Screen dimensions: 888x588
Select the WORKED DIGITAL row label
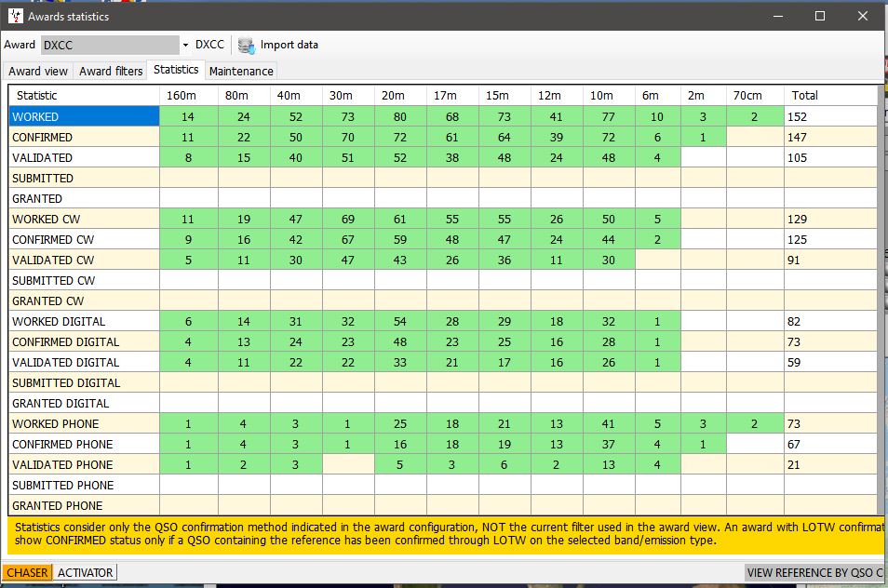tap(85, 322)
